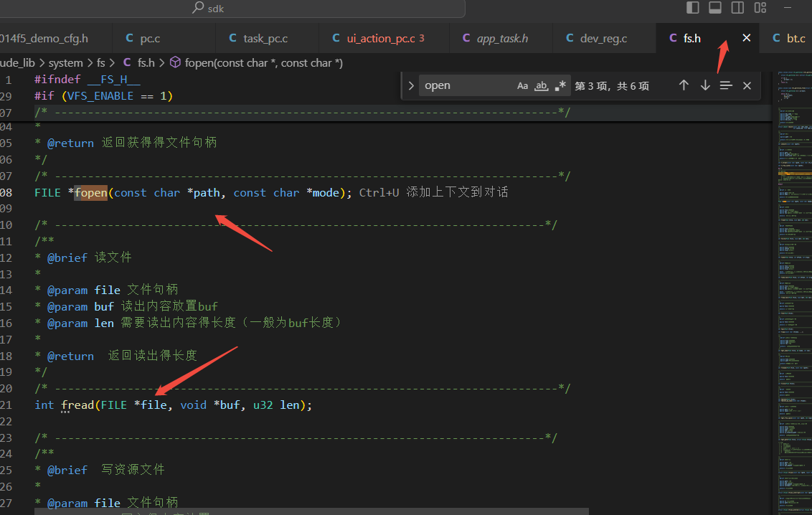
Task: Click the highlighted fopen function name
Action: point(90,192)
